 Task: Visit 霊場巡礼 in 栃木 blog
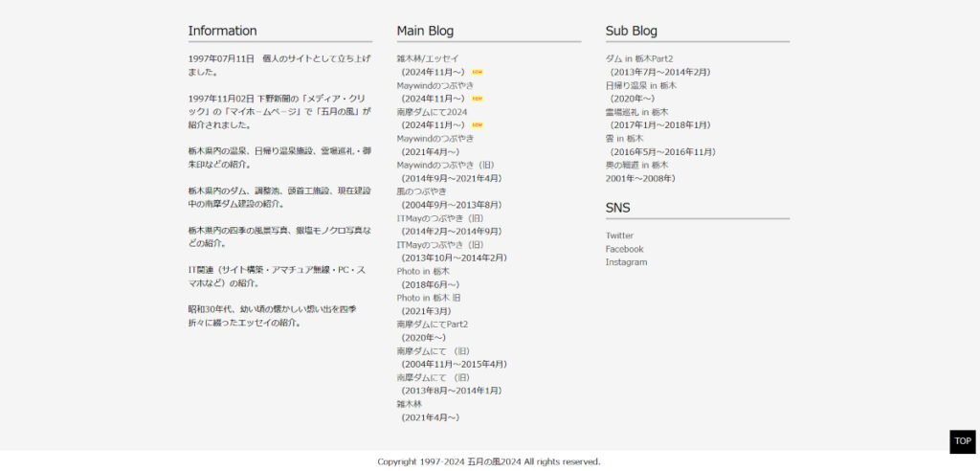coord(636,112)
